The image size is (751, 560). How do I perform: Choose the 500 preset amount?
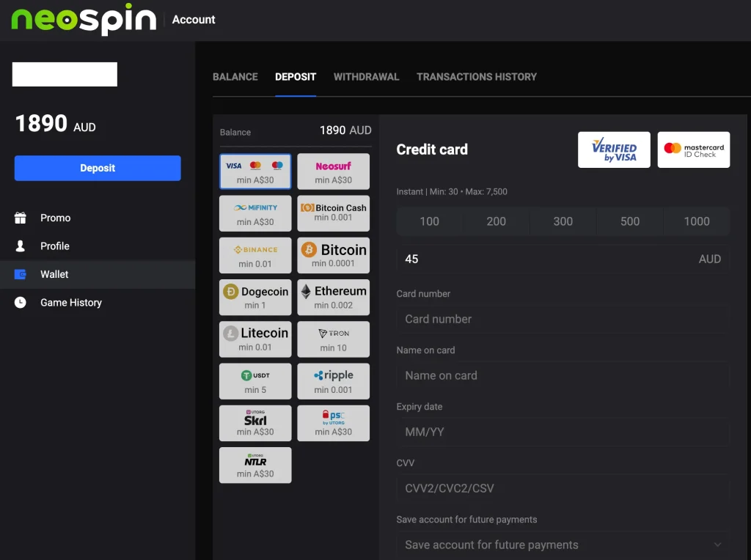629,221
